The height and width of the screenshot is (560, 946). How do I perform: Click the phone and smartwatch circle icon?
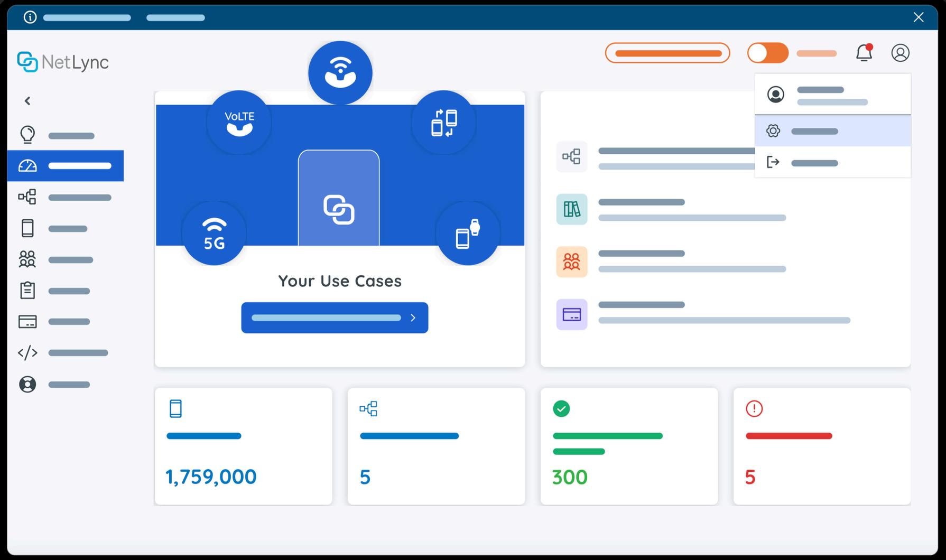pyautogui.click(x=468, y=233)
